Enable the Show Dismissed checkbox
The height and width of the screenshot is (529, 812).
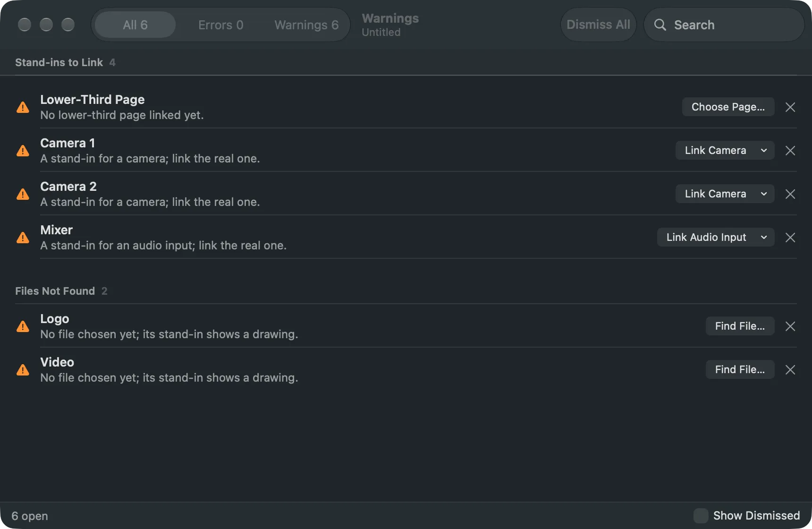701,515
